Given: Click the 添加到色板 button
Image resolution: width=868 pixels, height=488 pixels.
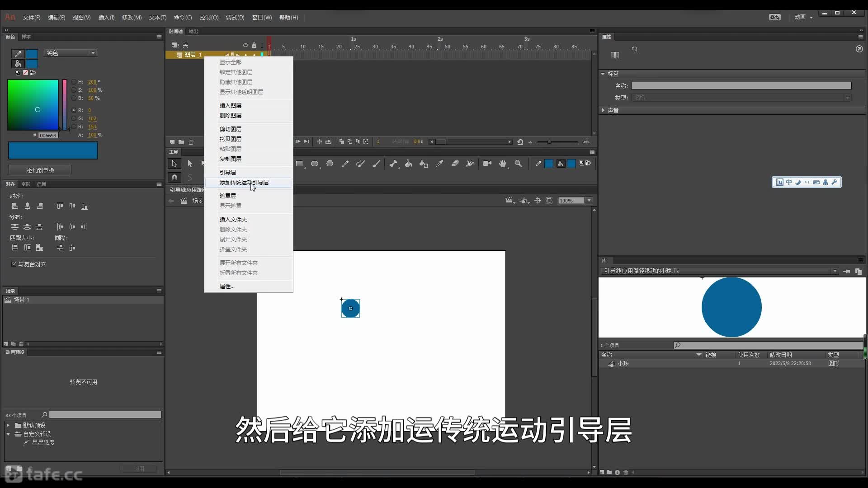Looking at the screenshot, I should click(x=40, y=170).
